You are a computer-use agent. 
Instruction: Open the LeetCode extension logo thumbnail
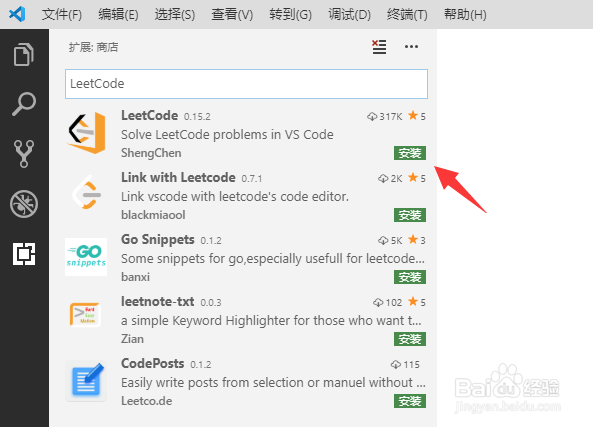tap(86, 133)
